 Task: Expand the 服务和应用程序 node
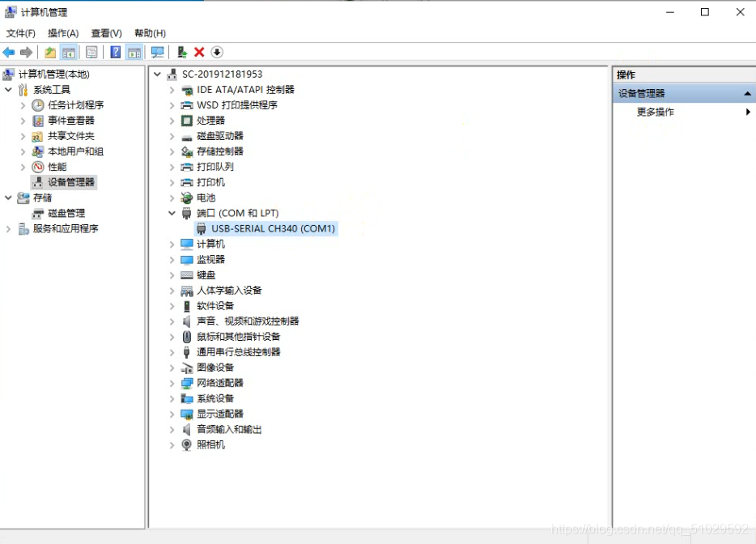click(x=8, y=228)
